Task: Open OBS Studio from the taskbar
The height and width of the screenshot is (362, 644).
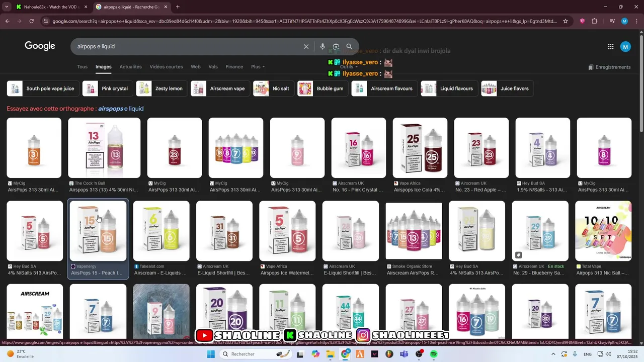Action: [x=419, y=354]
